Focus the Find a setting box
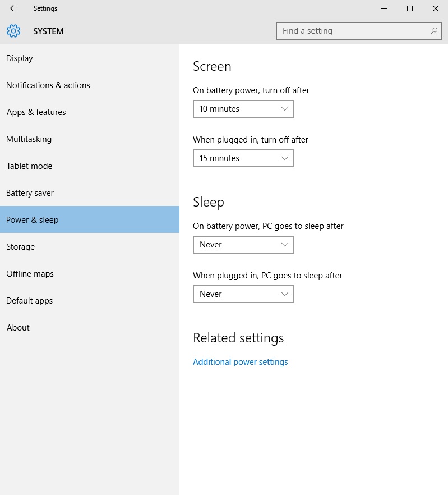Screen dimensions: 448x495 [358, 31]
